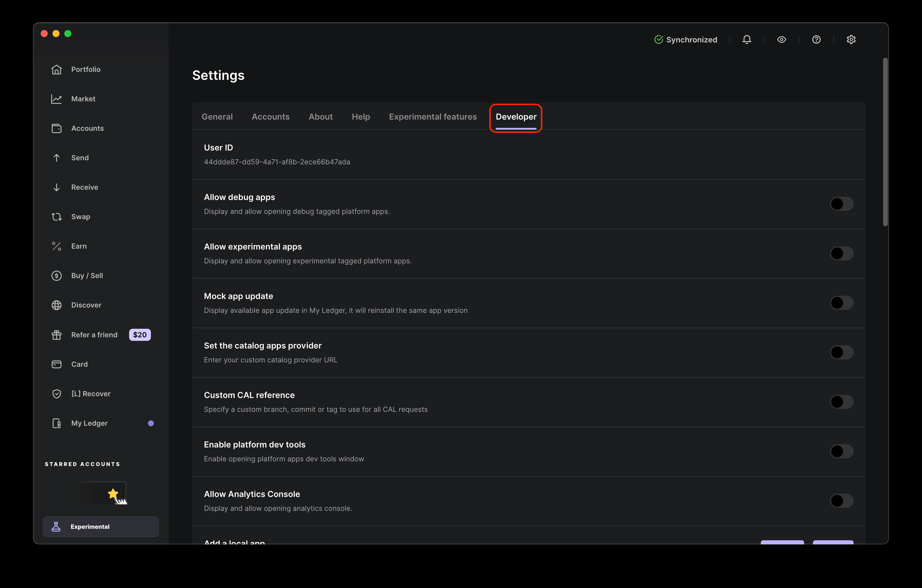Open the Market chart icon

coord(57,99)
